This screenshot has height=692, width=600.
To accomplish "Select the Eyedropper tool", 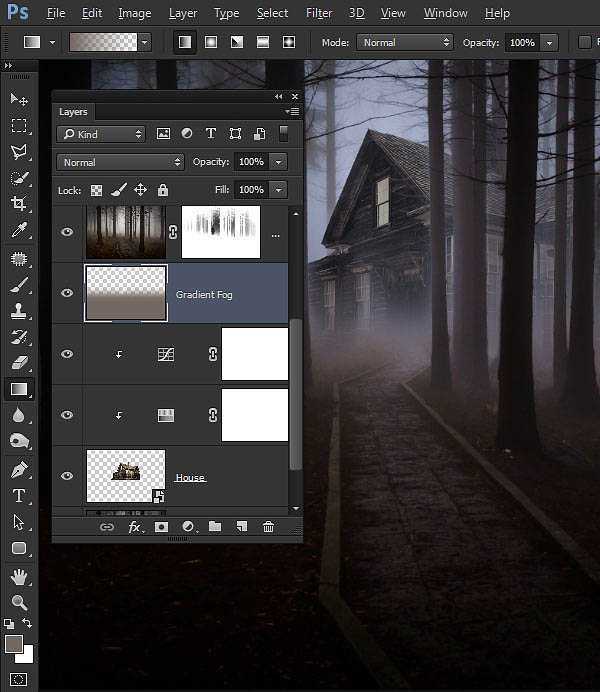I will click(x=19, y=231).
